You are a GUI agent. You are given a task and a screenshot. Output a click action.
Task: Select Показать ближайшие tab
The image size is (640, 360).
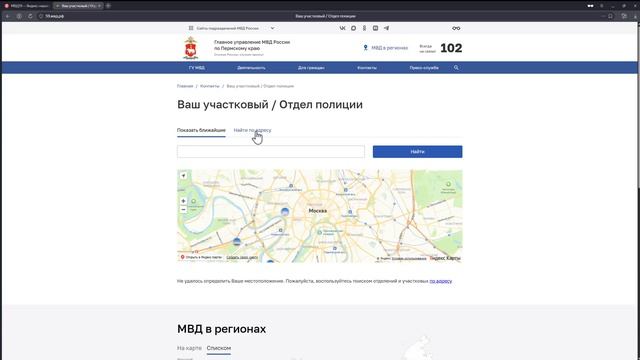pos(201,130)
